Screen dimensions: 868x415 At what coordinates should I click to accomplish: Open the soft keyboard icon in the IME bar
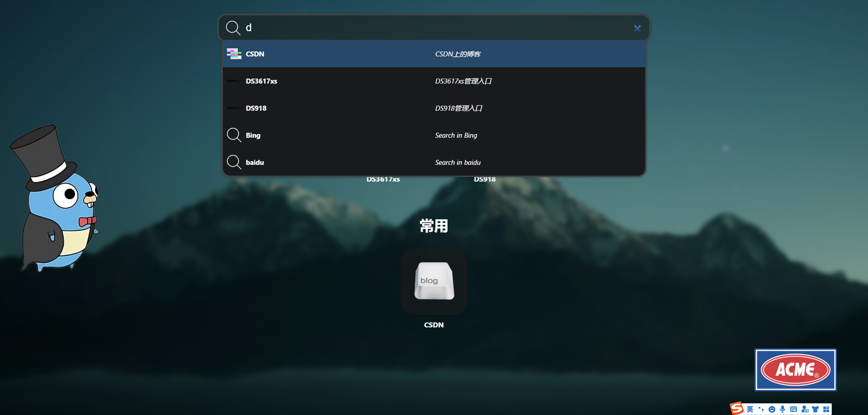[793, 409]
